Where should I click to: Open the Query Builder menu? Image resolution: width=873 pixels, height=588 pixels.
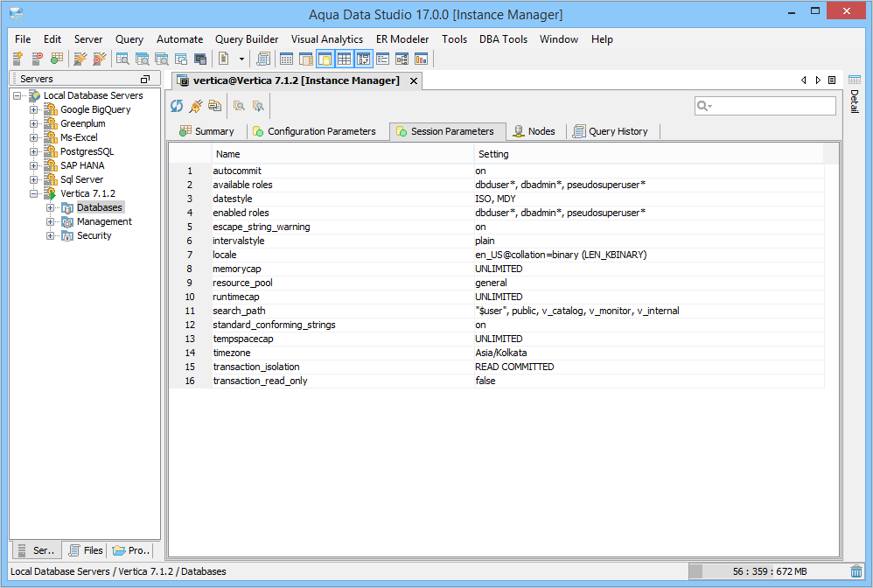coord(247,39)
